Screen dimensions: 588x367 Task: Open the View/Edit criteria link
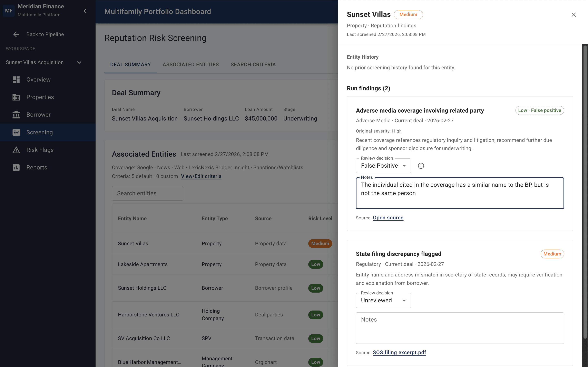pyautogui.click(x=201, y=176)
